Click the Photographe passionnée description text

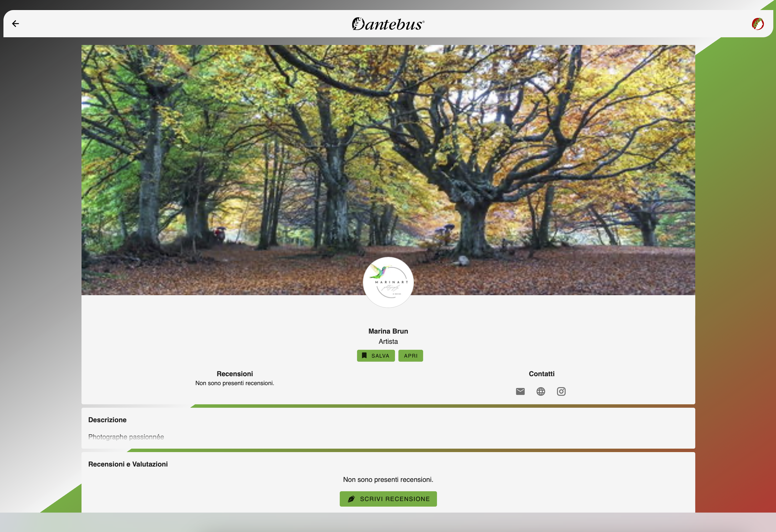(126, 437)
